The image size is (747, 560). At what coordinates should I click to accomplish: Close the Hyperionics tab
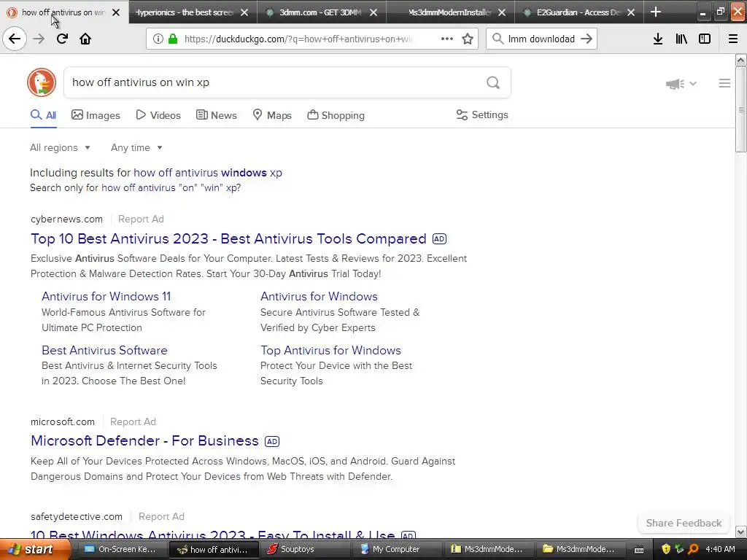coord(244,12)
